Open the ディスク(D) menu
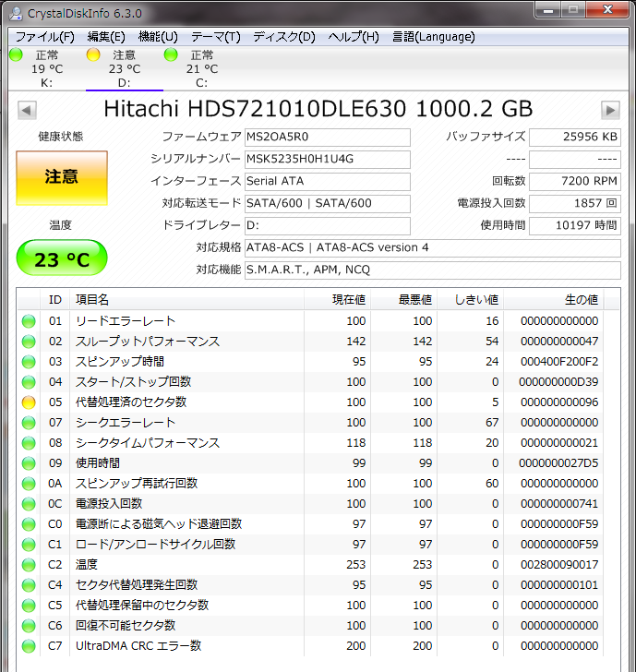This screenshot has width=636, height=672. point(283,37)
